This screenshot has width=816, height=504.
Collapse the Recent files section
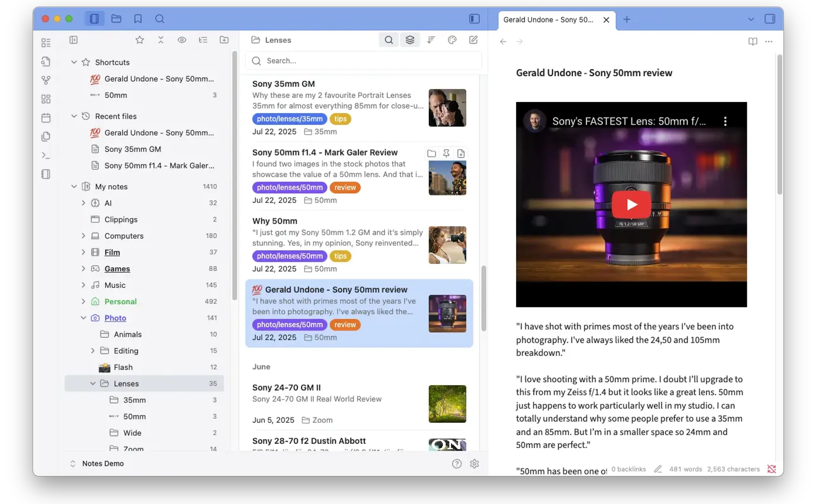(x=74, y=116)
